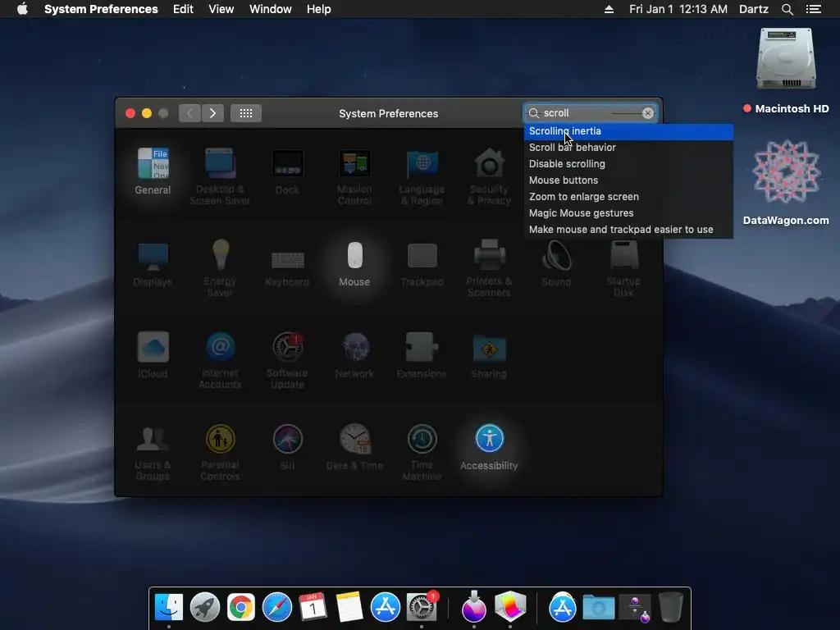Open the Startup Disk preference pane

point(623,268)
